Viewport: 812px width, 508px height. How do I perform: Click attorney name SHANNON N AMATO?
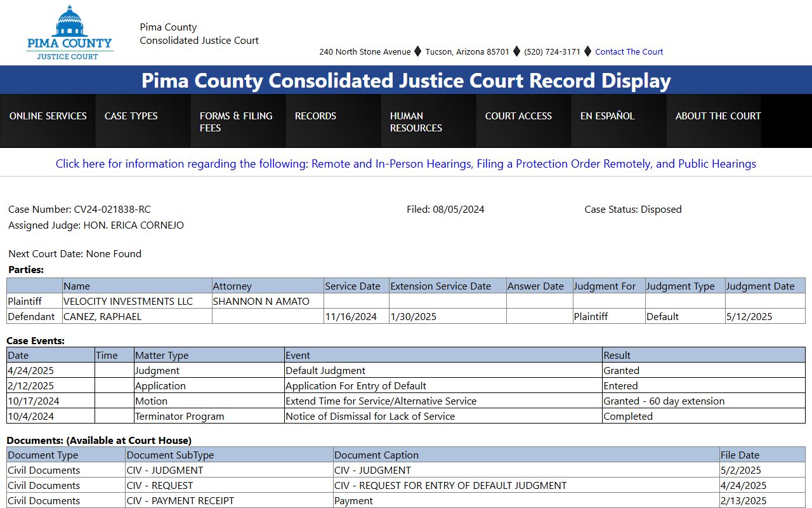tap(261, 301)
